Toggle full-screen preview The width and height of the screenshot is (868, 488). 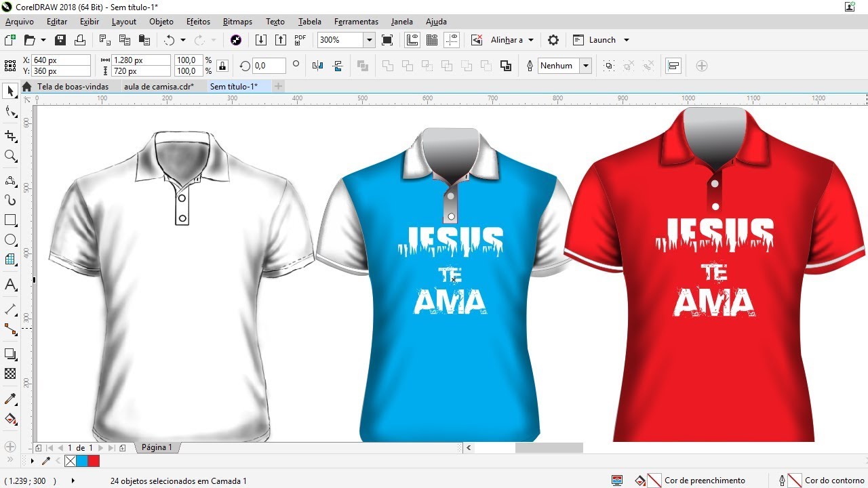tap(387, 40)
